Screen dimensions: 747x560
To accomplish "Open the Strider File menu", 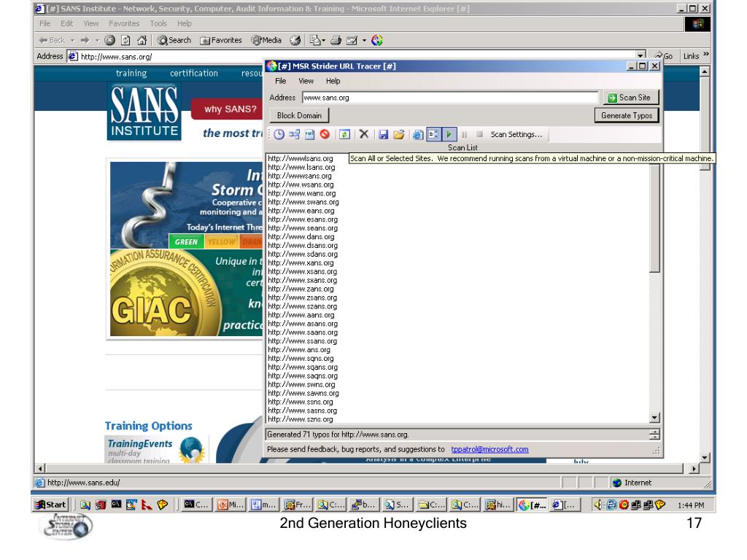I will pyautogui.click(x=281, y=81).
